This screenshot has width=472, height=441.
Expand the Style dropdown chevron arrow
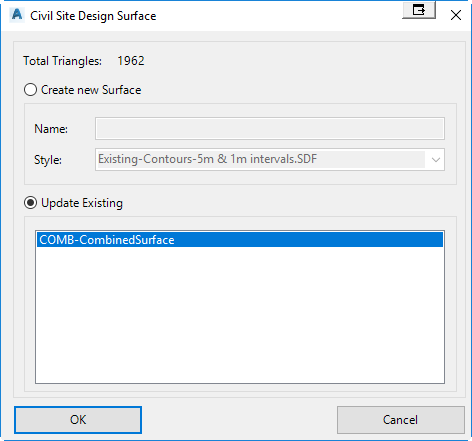(435, 160)
